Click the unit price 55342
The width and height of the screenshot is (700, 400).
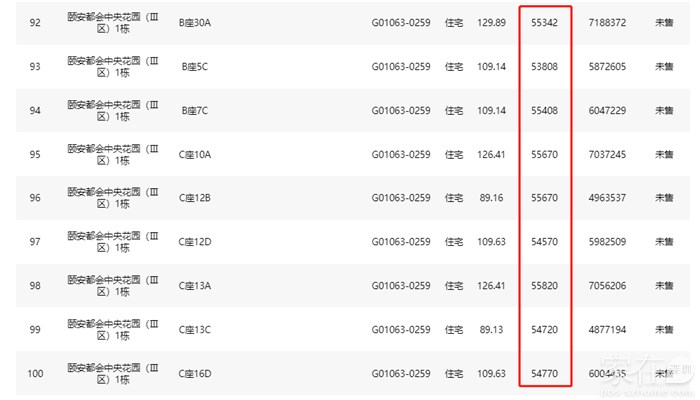pyautogui.click(x=544, y=22)
